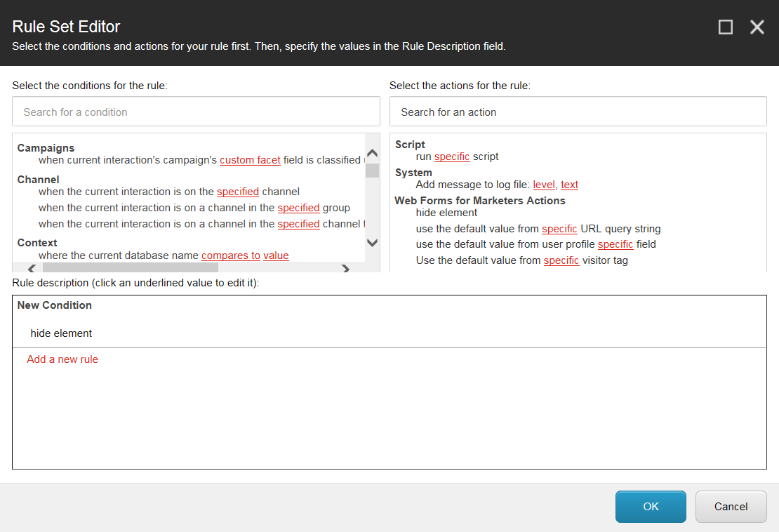Click specific user profile field link
Image resolution: width=779 pixels, height=532 pixels.
pos(615,244)
